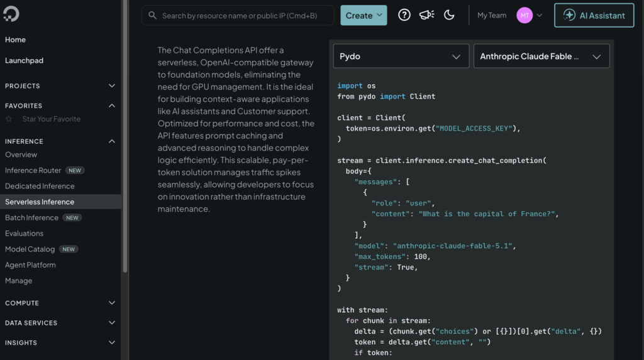644x360 pixels.
Task: Open the AI Assistant button
Action: (594, 15)
